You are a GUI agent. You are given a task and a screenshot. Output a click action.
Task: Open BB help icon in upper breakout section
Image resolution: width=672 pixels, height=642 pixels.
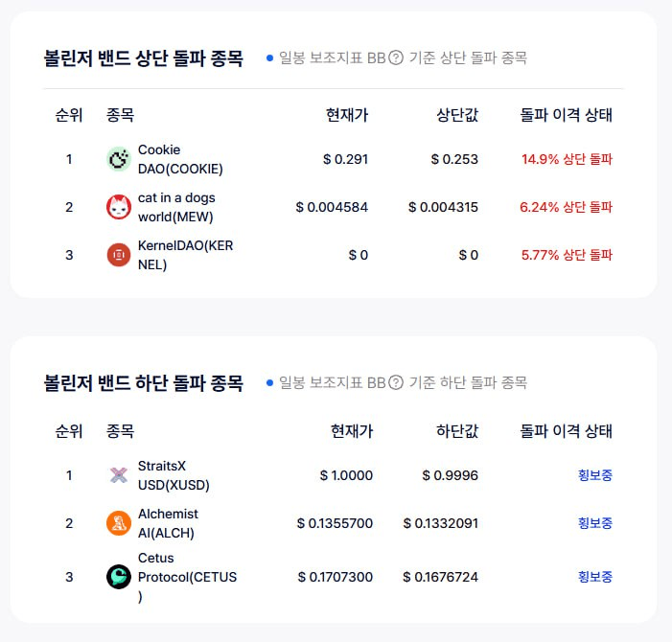point(396,57)
